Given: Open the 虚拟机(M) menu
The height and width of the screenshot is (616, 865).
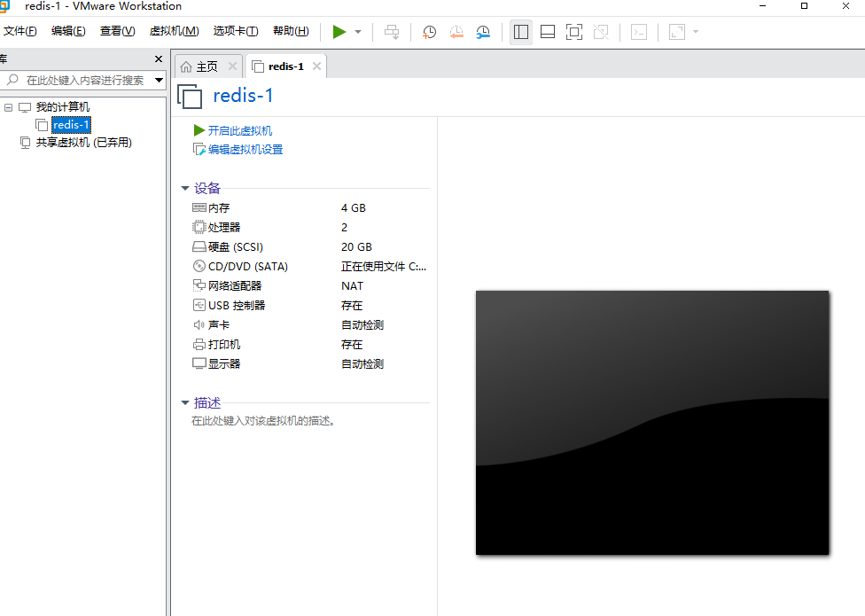Looking at the screenshot, I should (x=175, y=31).
